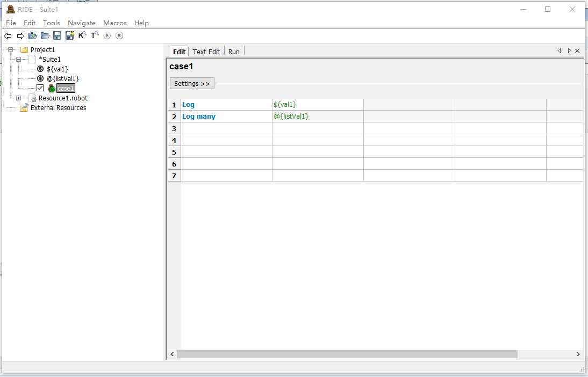Open the Navigate menu
Viewport: 588px width, 377px height.
81,23
